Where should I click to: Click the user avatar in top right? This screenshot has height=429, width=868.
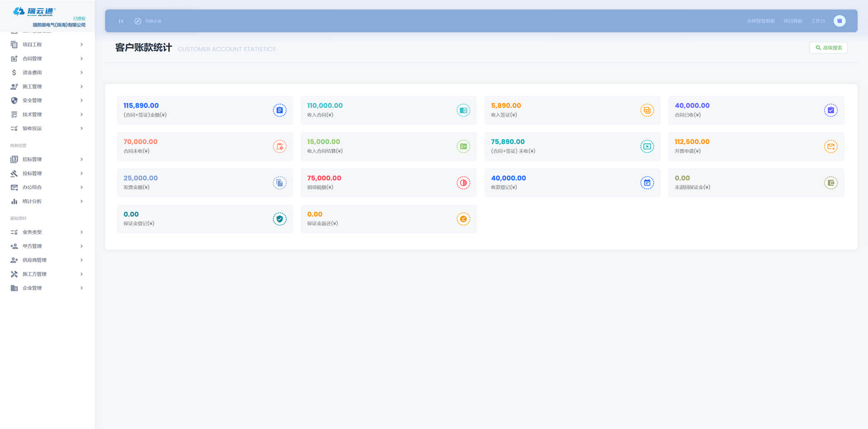tap(840, 21)
